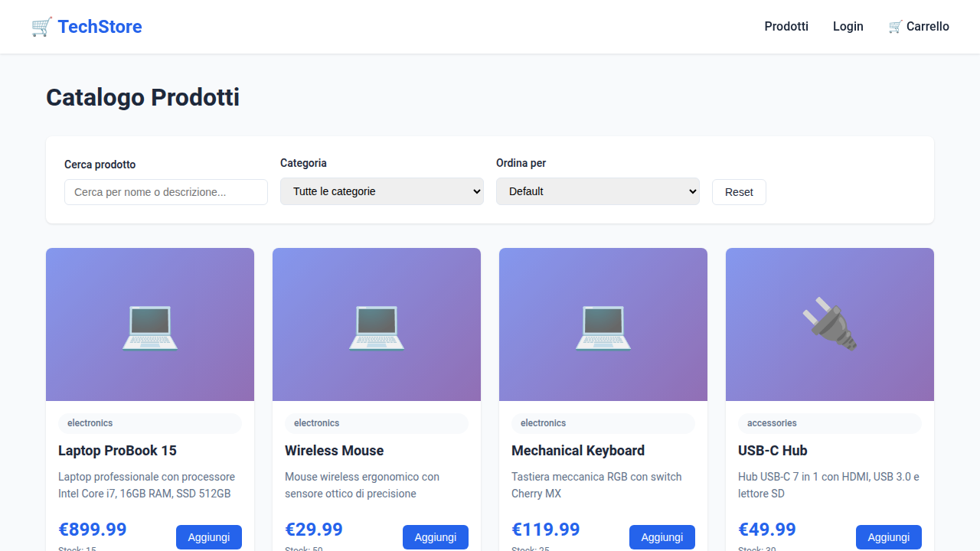Open the Ordina per dropdown
The width and height of the screenshot is (980, 551).
597,191
